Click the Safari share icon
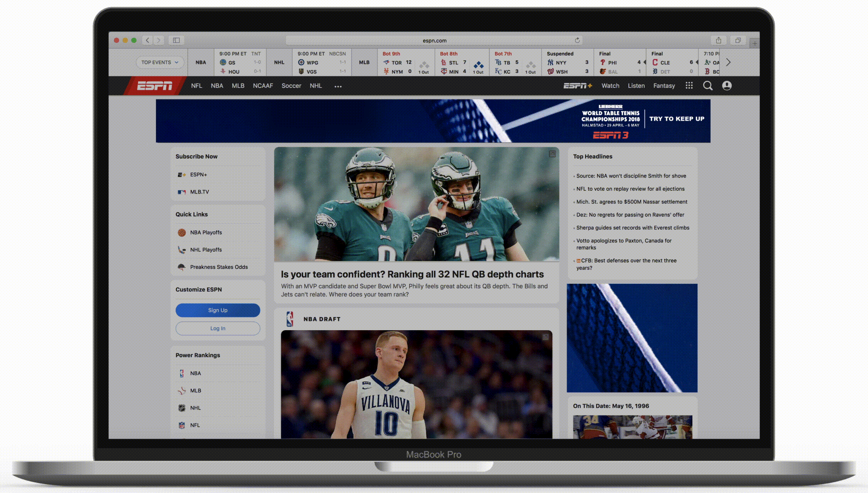The image size is (868, 493). pos(718,40)
